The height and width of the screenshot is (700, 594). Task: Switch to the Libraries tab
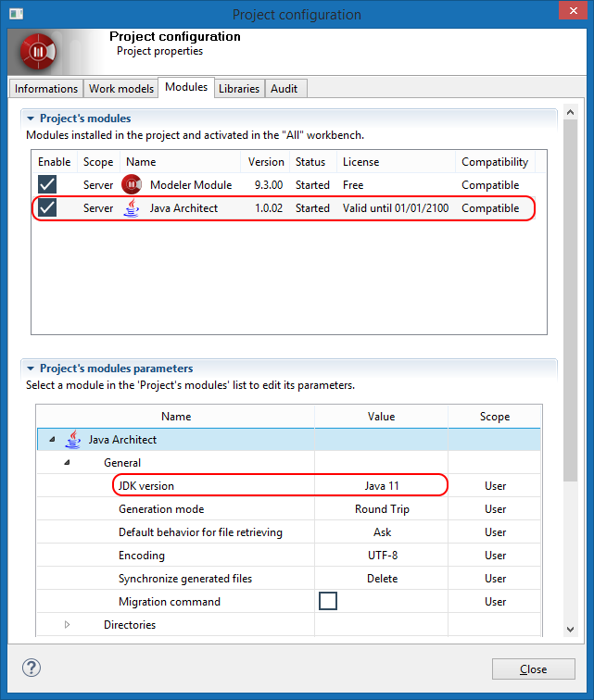click(x=239, y=88)
